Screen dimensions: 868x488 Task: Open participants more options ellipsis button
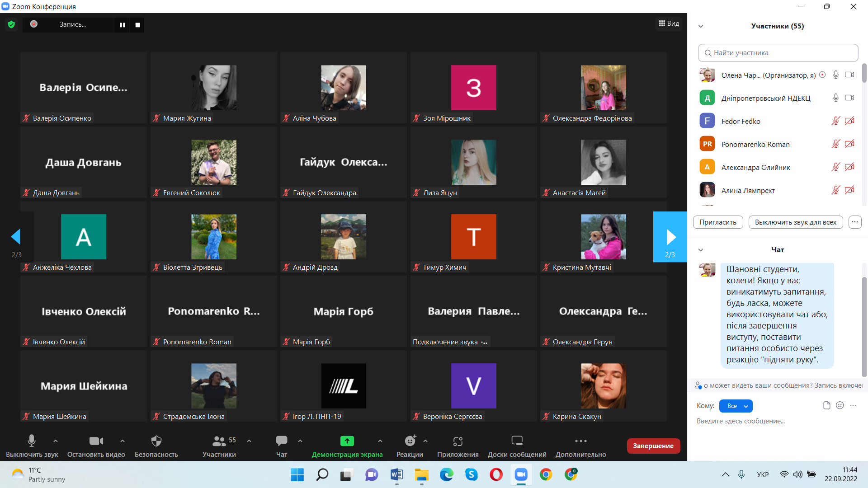(854, 222)
